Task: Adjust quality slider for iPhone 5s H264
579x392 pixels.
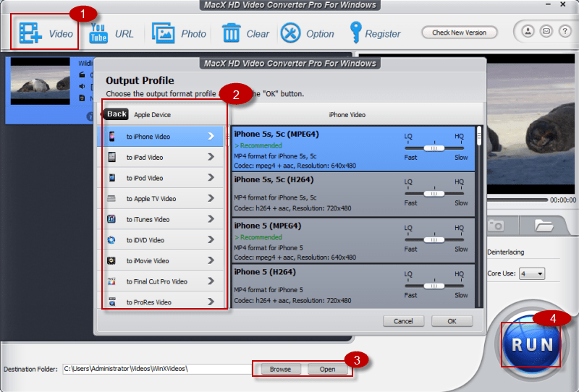Action: click(x=434, y=193)
